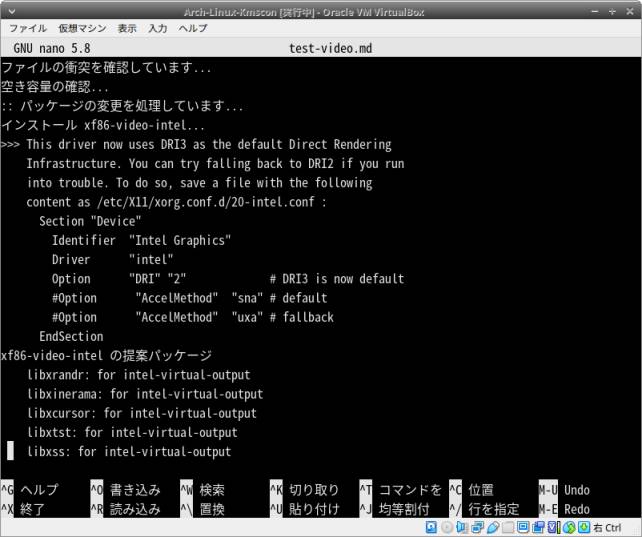Click the network adapters status icon
This screenshot has width=642, height=537.
(477, 527)
